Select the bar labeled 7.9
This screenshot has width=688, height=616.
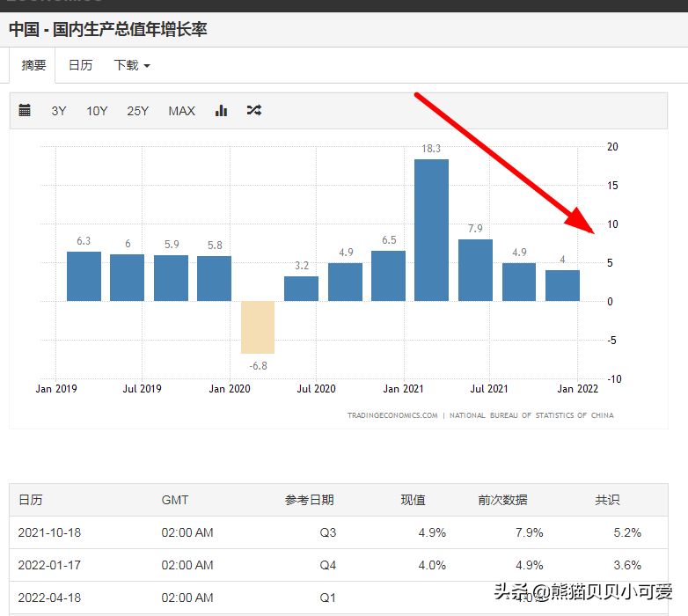[475, 270]
